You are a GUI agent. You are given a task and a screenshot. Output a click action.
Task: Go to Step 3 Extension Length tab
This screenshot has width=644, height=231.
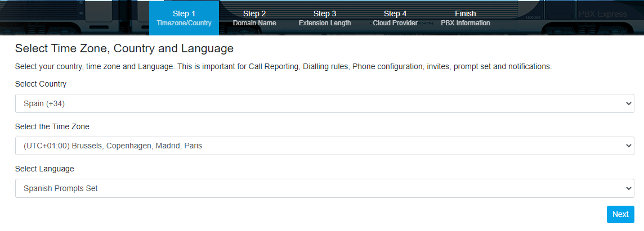tap(325, 18)
